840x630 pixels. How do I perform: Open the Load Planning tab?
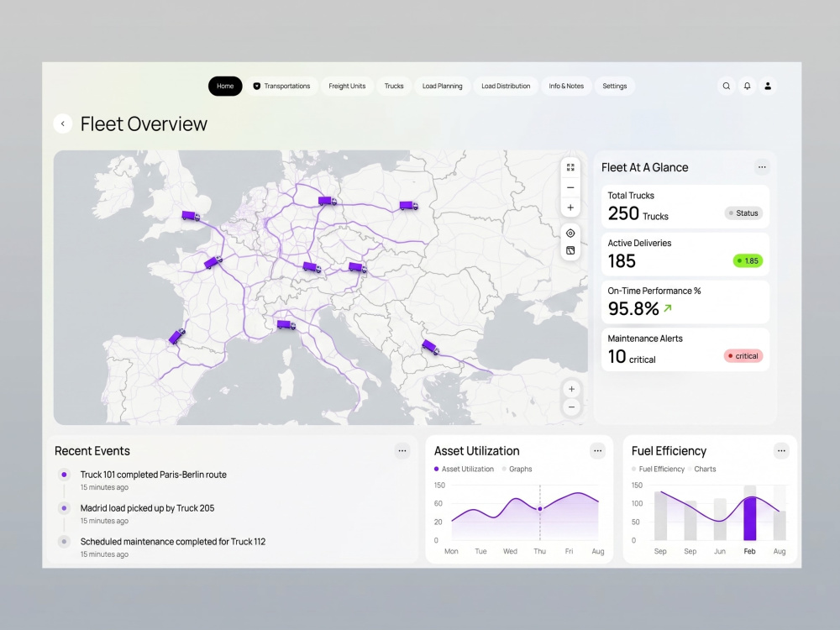click(x=442, y=86)
